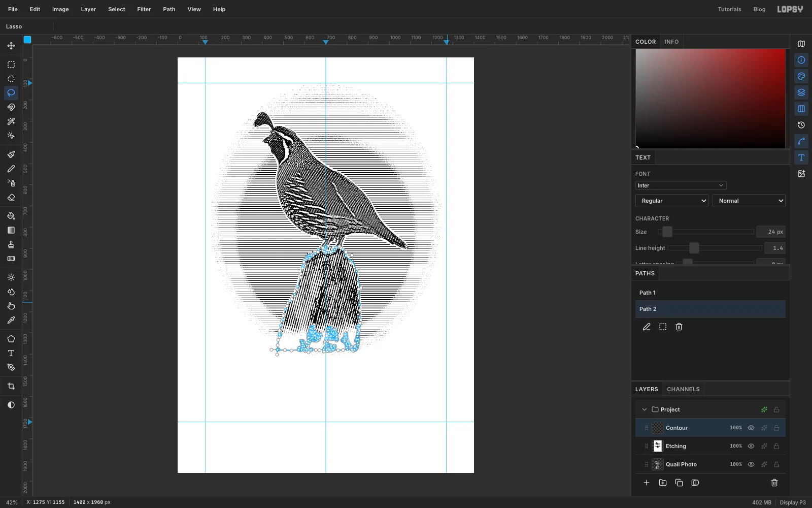
Task: Select the Gradient tool
Action: (x=11, y=230)
